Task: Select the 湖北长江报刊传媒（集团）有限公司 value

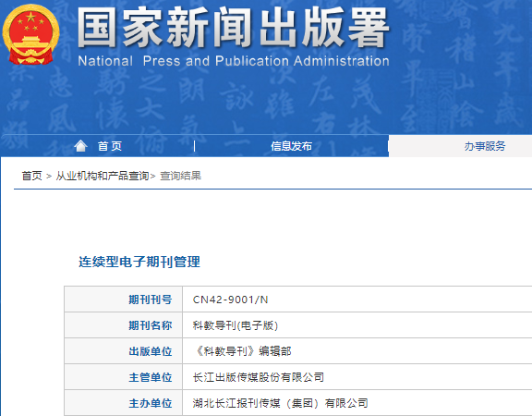Action: coord(281,403)
